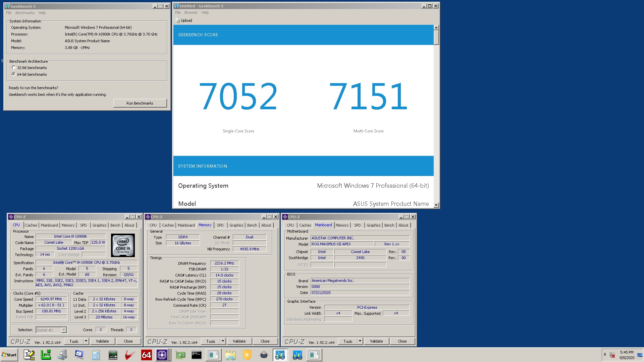Open the computer toolbox taskbar icon
Image resolution: width=644 pixels, height=362 pixels.
tap(62, 355)
